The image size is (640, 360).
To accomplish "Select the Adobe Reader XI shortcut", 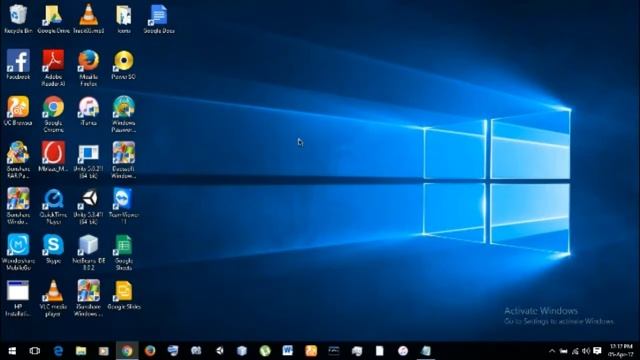I will pos(53,68).
